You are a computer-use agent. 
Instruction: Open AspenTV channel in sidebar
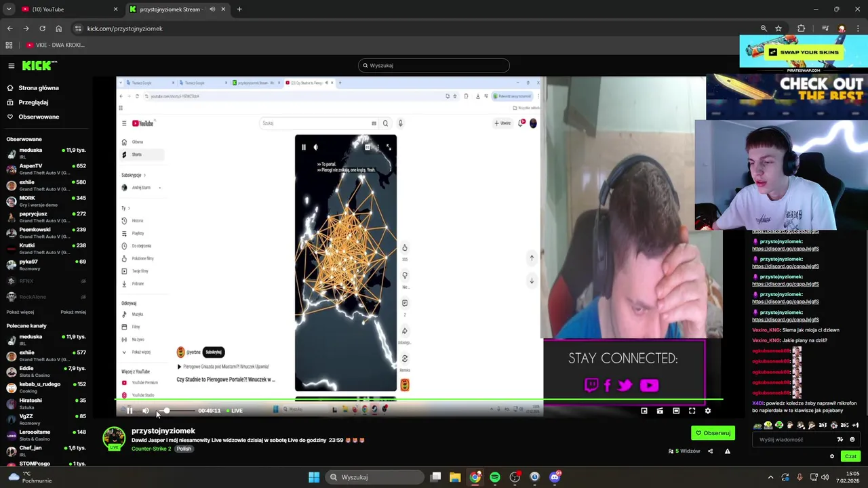46,169
